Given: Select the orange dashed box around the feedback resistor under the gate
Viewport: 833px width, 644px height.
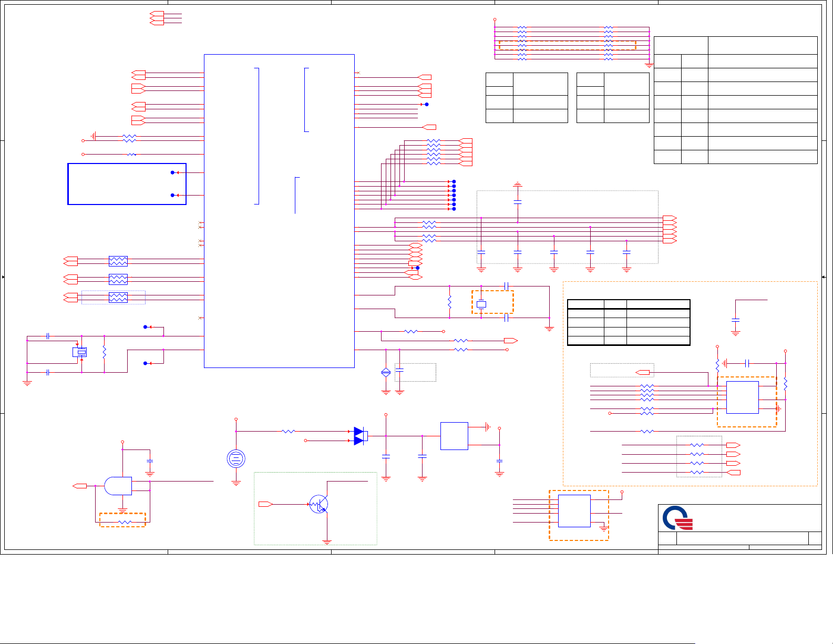Looking at the screenshot, I should coord(122,520).
